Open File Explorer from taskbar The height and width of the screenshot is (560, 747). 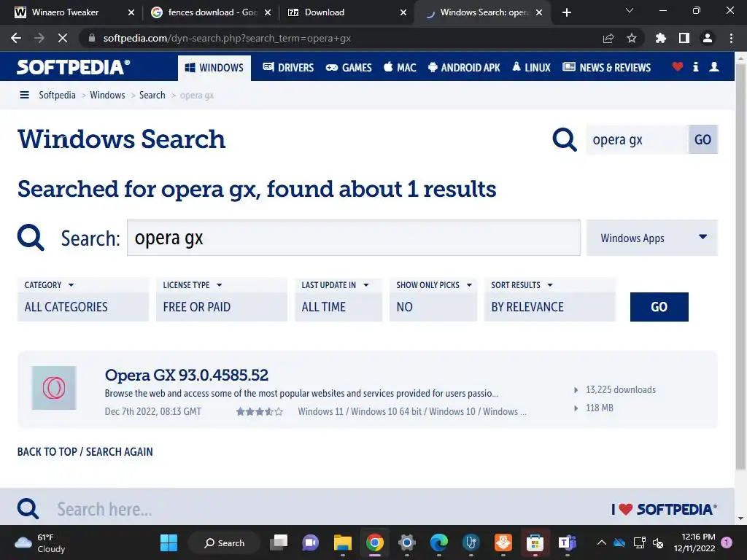tap(343, 542)
